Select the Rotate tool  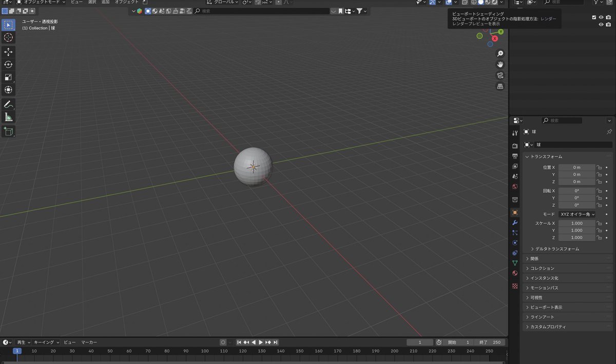(x=8, y=65)
